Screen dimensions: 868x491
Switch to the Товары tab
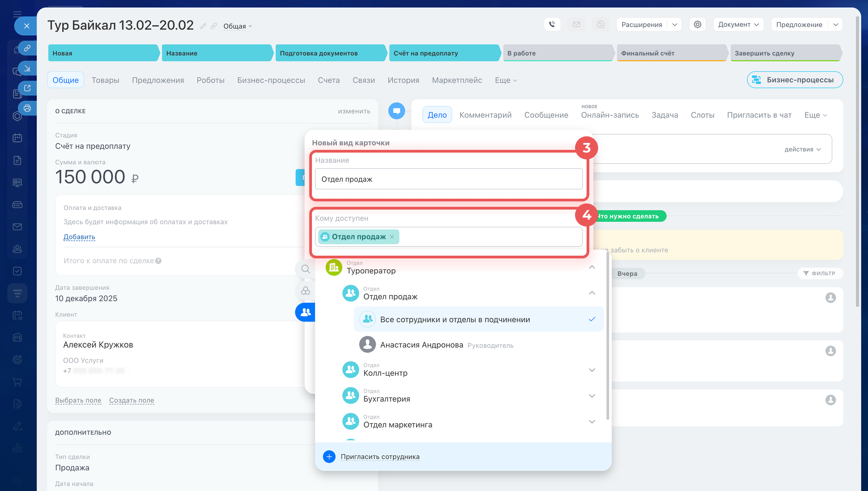click(105, 80)
